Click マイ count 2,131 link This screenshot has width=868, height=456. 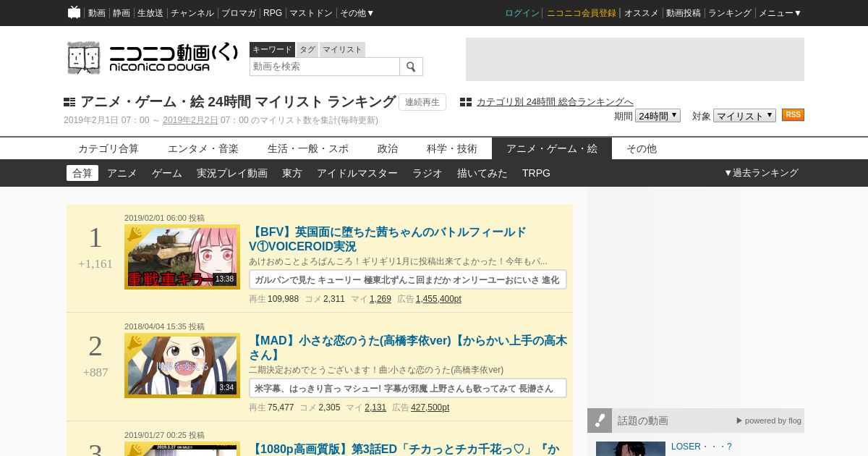(375, 408)
